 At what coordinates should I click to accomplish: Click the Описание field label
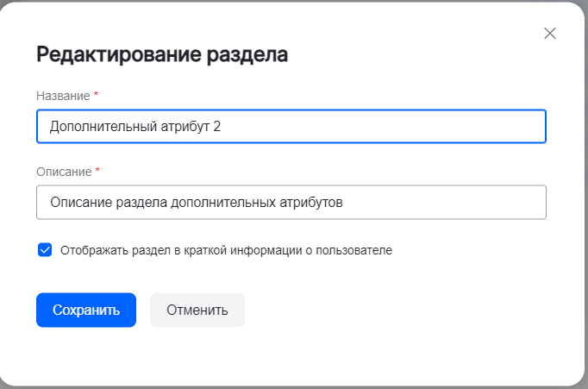63,171
